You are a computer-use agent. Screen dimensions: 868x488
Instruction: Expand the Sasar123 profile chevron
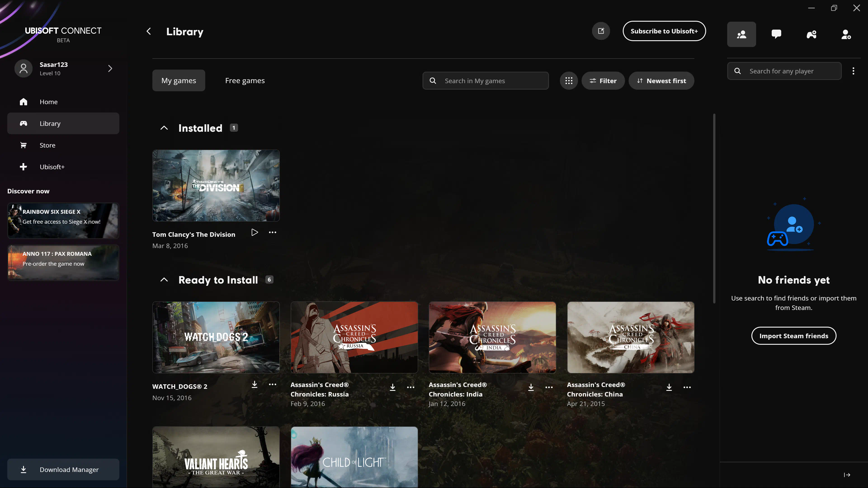[110, 68]
